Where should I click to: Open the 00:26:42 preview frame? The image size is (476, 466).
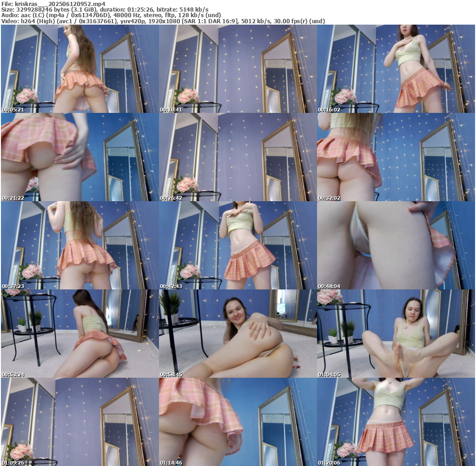[238, 157]
